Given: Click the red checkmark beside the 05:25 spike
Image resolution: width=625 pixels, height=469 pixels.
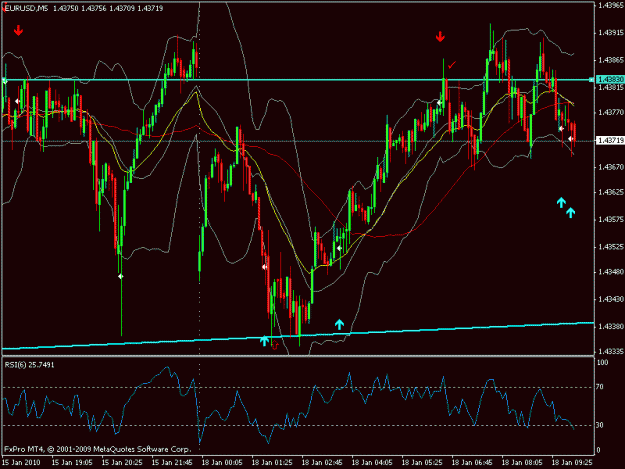Looking at the screenshot, I should pos(452,65).
